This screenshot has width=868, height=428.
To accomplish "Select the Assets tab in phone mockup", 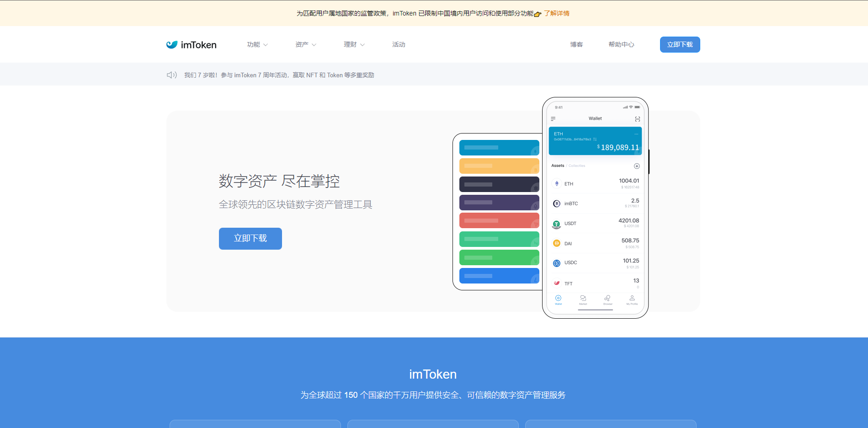I will (x=558, y=166).
